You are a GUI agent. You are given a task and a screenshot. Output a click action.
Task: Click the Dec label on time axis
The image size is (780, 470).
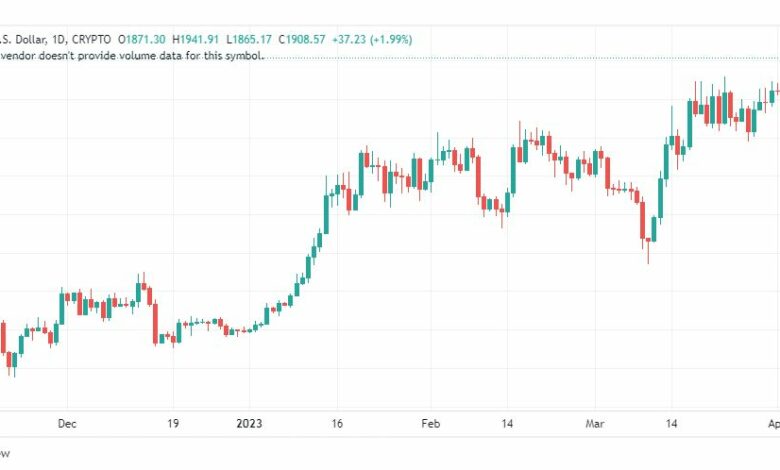(x=67, y=424)
